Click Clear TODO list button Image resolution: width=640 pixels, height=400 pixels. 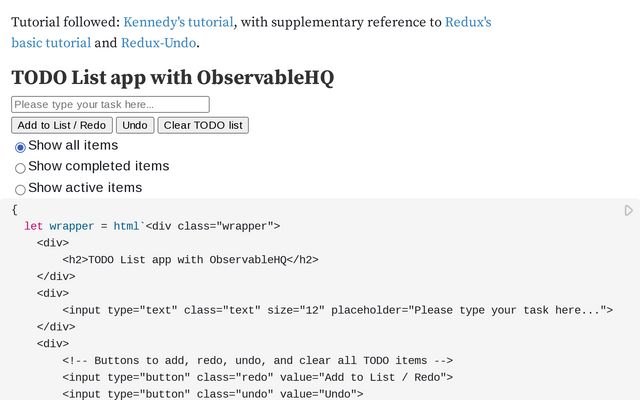[203, 125]
